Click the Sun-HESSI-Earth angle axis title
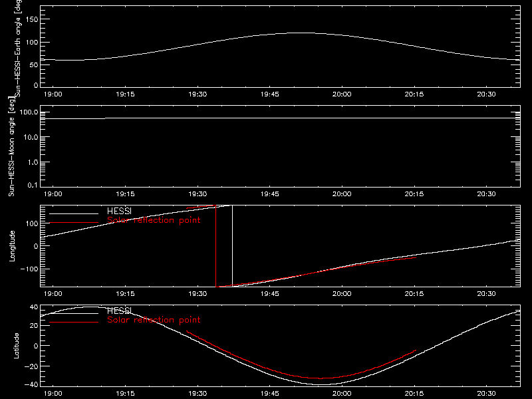Viewport: 532px width, 399px height. pos(18,47)
